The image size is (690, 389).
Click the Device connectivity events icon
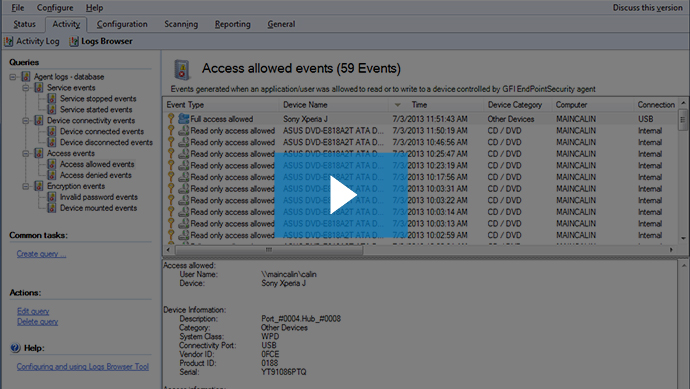point(39,120)
